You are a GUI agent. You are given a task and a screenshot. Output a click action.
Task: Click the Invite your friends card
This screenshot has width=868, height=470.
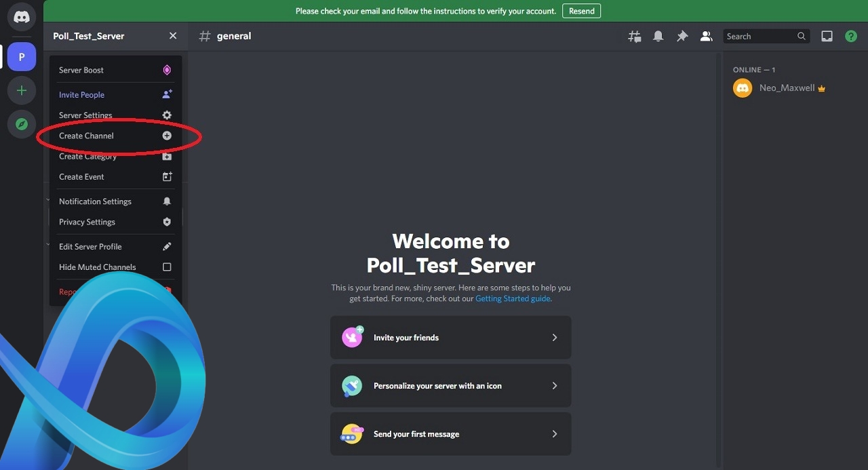pyautogui.click(x=450, y=337)
